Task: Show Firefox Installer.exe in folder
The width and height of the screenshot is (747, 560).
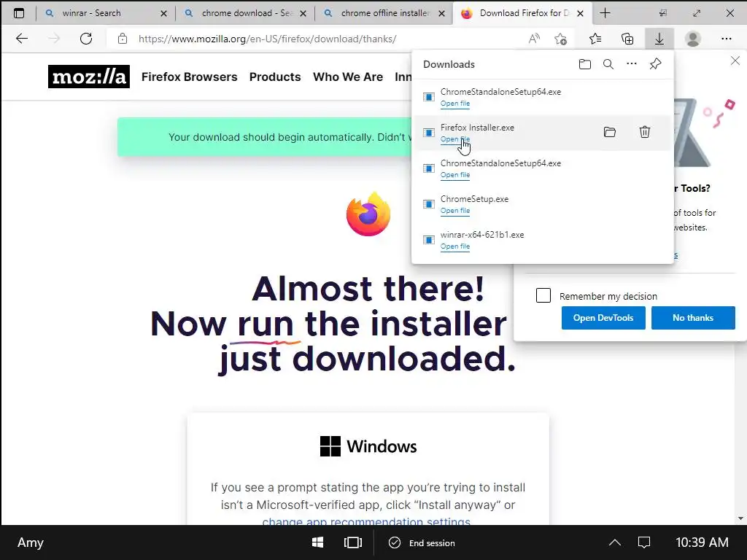Action: coord(610,132)
